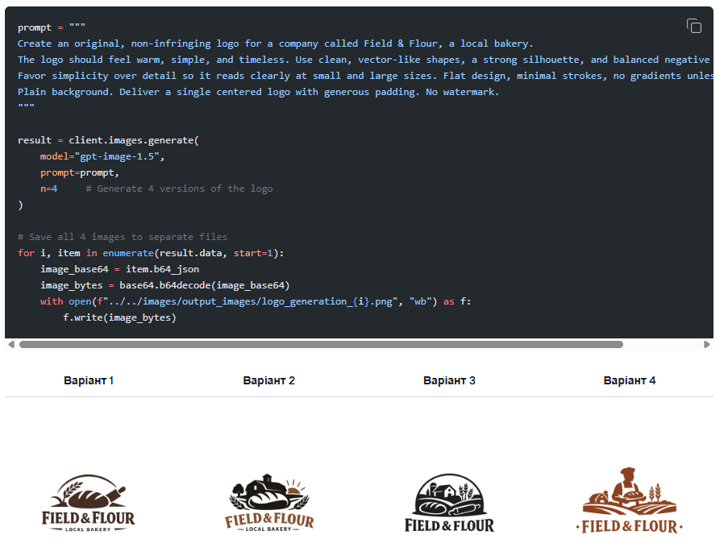Screen dimensions: 728x560
Task: Click the model="gpt-image-1.5" code line
Action: (x=102, y=156)
